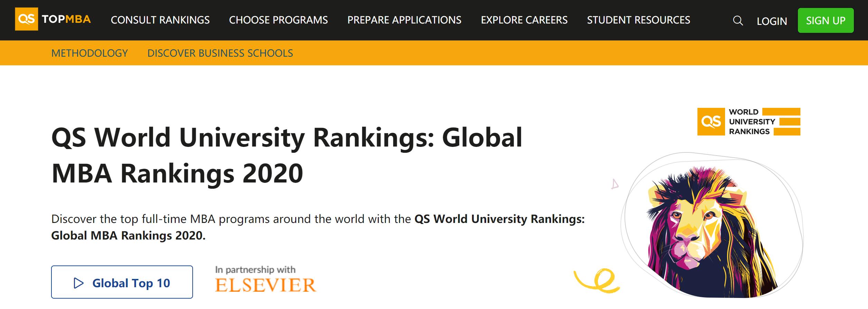The image size is (868, 309).
Task: Go to Discover Business Schools
Action: tap(220, 53)
